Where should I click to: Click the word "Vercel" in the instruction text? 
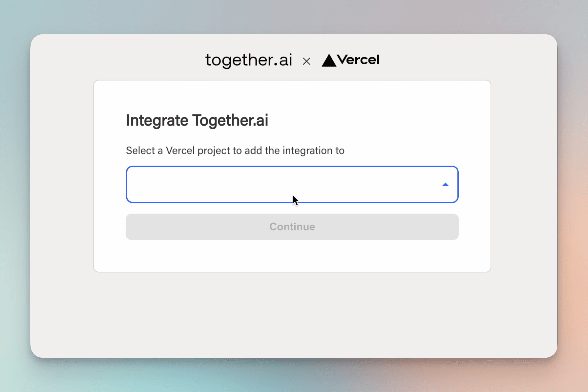pyautogui.click(x=180, y=151)
